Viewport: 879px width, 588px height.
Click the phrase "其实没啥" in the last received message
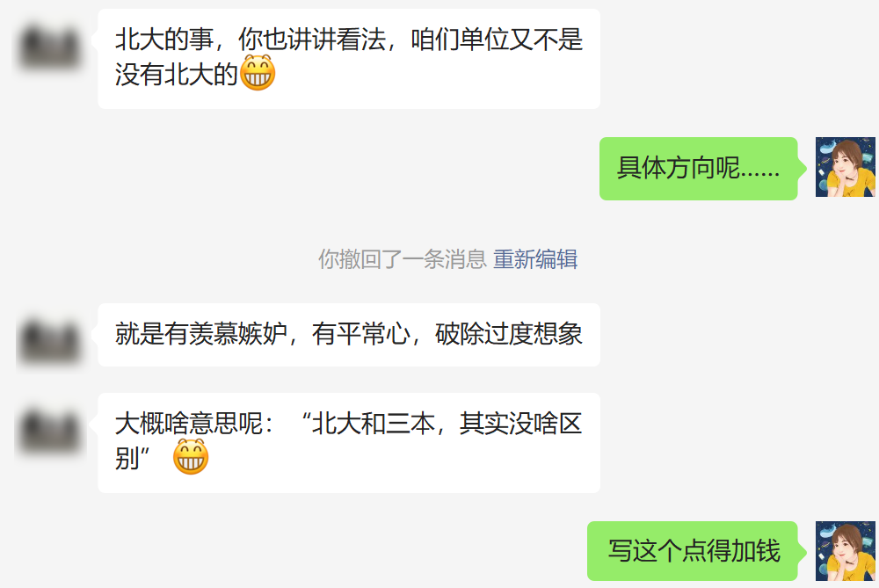point(508,424)
